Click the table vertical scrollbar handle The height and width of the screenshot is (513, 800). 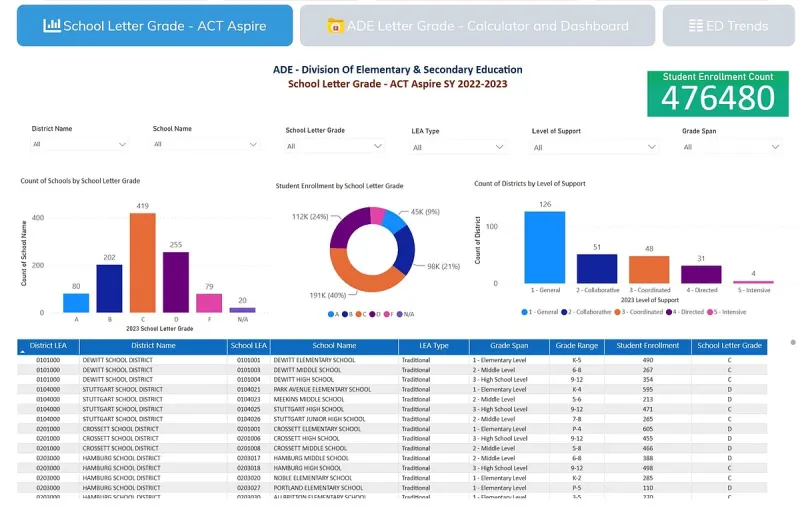[793, 343]
